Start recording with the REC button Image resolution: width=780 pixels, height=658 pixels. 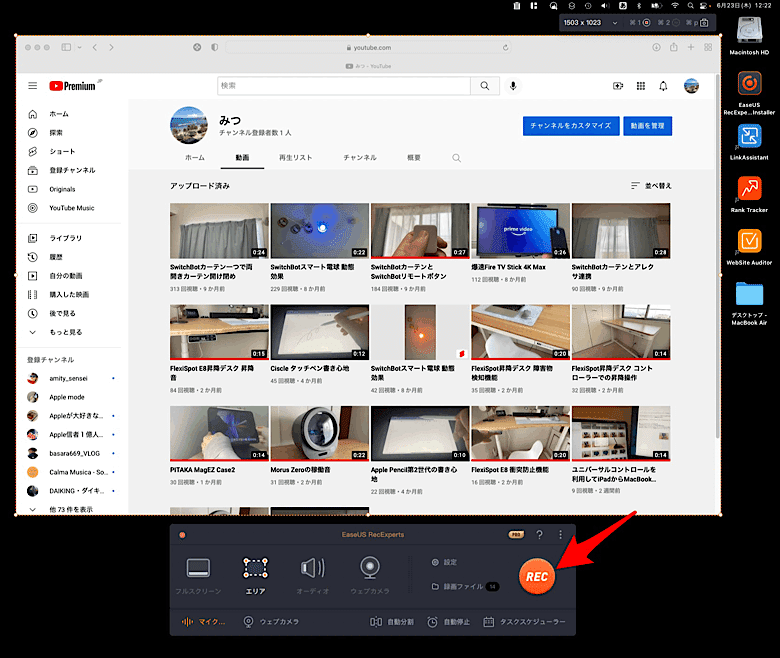click(x=537, y=576)
